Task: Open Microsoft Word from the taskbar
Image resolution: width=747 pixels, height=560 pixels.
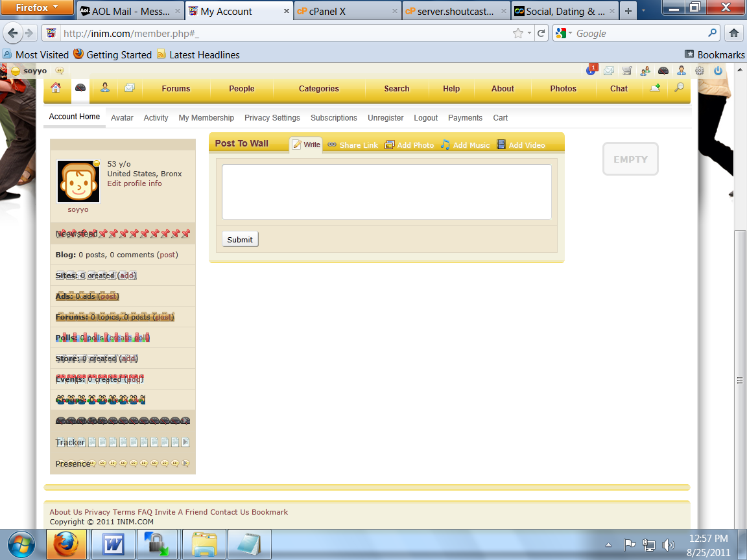Action: [x=113, y=544]
